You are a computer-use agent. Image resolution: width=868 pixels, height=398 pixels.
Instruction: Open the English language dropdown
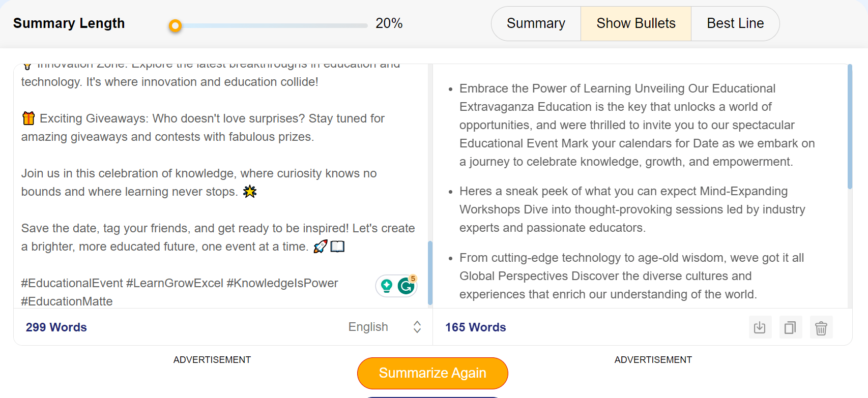click(368, 327)
